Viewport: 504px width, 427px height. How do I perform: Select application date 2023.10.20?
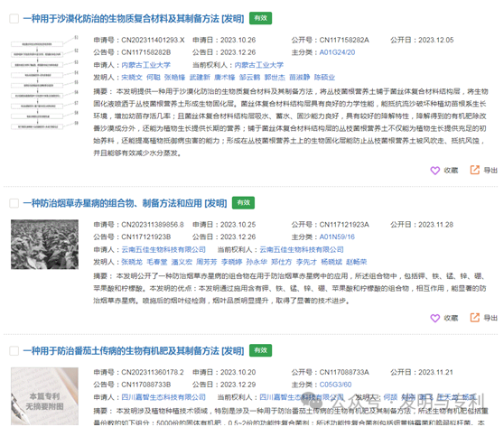(238, 372)
